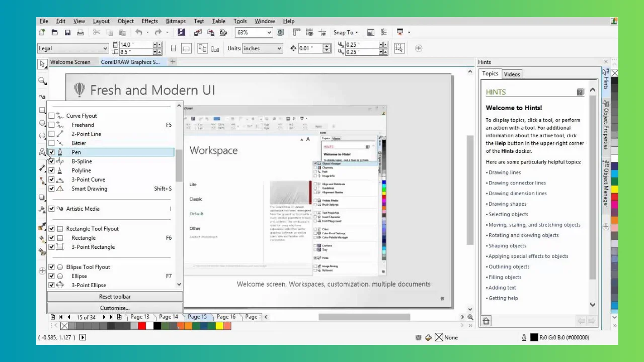Select the Pick tool in the toolbox
The width and height of the screenshot is (644, 362).
pyautogui.click(x=42, y=64)
